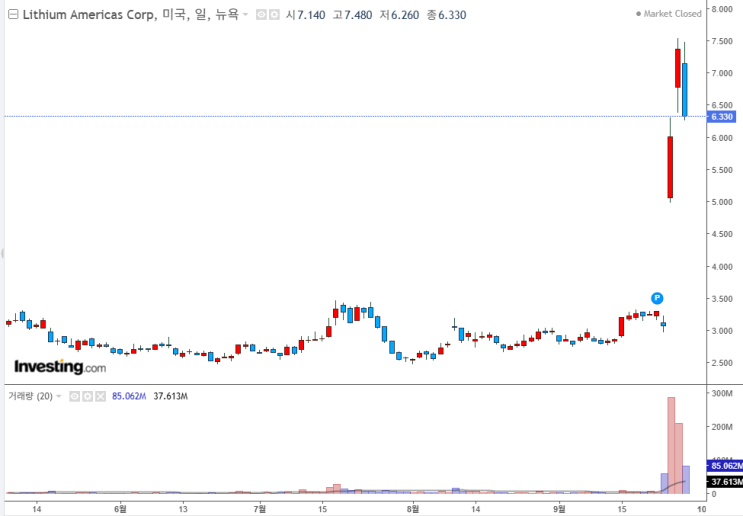Click the open value 7.140
743x516 pixels.
pos(311,15)
